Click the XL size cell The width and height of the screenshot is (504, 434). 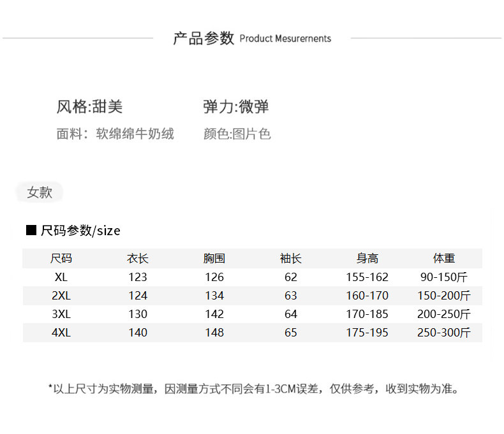61,277
